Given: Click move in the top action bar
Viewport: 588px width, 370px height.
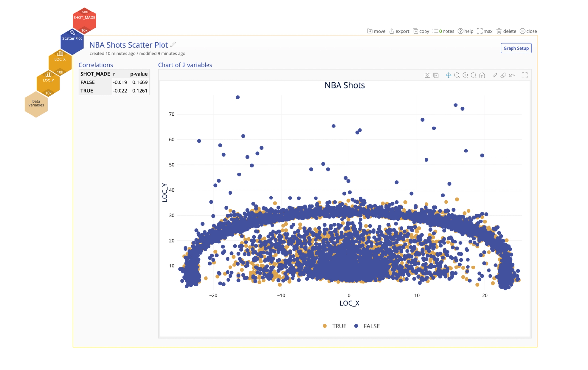Looking at the screenshot, I should [376, 31].
